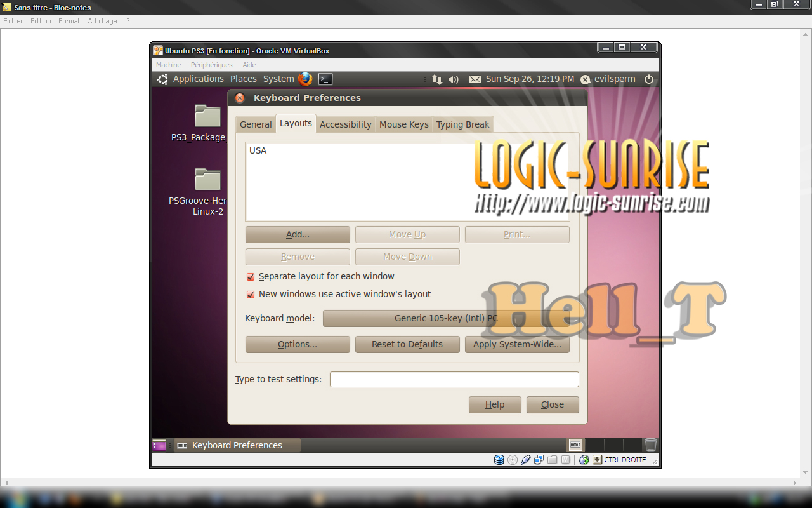Click the Help button
Image resolution: width=812 pixels, height=508 pixels.
pos(495,404)
